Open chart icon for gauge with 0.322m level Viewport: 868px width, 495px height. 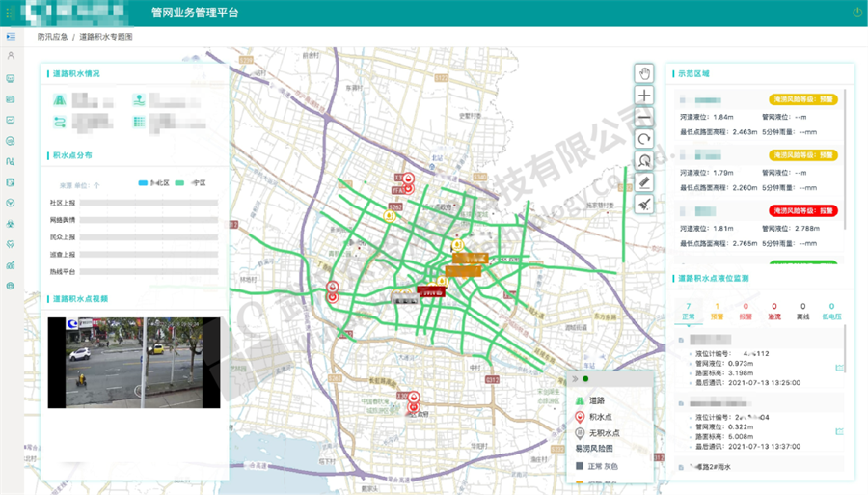point(839,431)
